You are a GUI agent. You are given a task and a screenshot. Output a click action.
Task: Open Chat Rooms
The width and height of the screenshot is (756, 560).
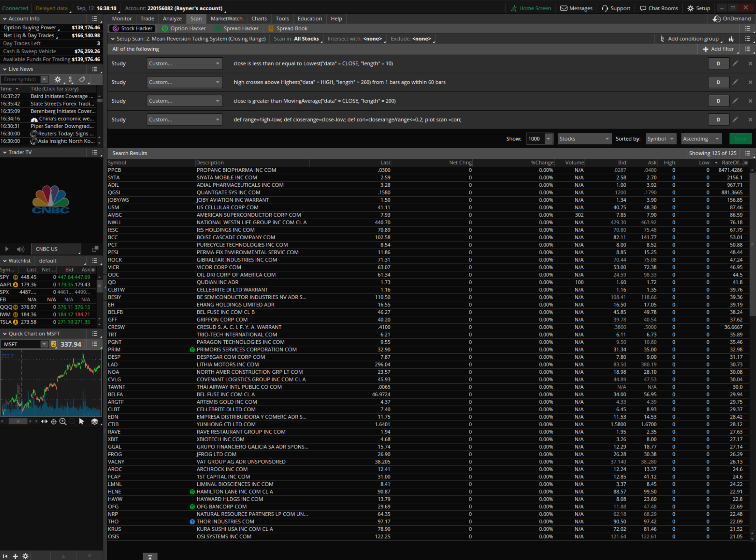(x=659, y=8)
